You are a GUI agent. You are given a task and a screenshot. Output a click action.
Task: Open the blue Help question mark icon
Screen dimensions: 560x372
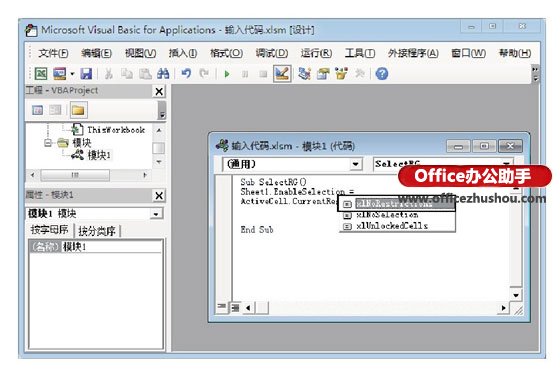[382, 74]
